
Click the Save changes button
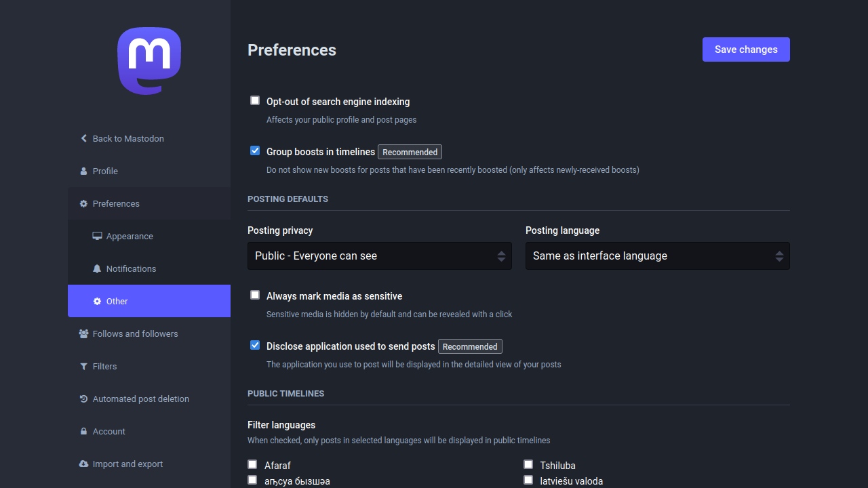point(746,49)
